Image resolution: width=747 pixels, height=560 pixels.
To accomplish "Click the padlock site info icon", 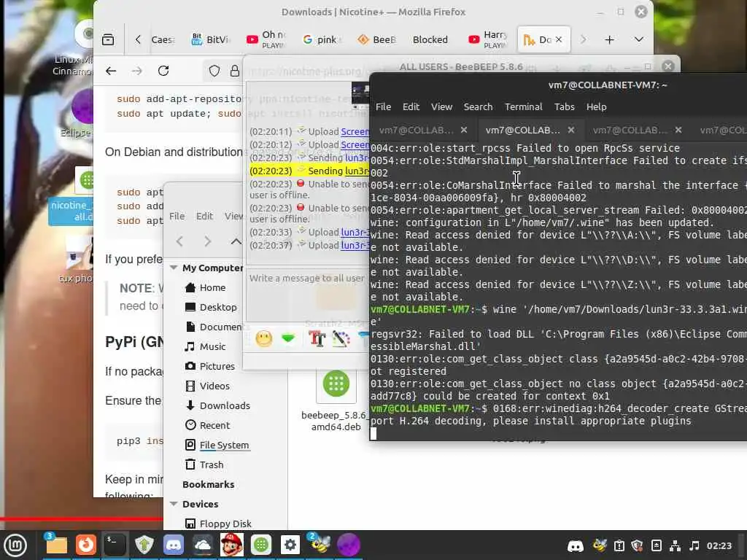I will point(235,71).
